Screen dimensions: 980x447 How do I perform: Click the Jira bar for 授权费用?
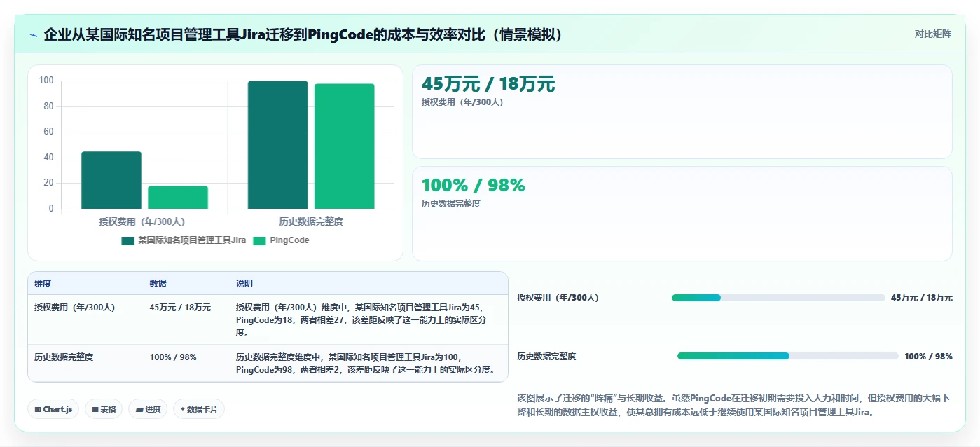(111, 180)
